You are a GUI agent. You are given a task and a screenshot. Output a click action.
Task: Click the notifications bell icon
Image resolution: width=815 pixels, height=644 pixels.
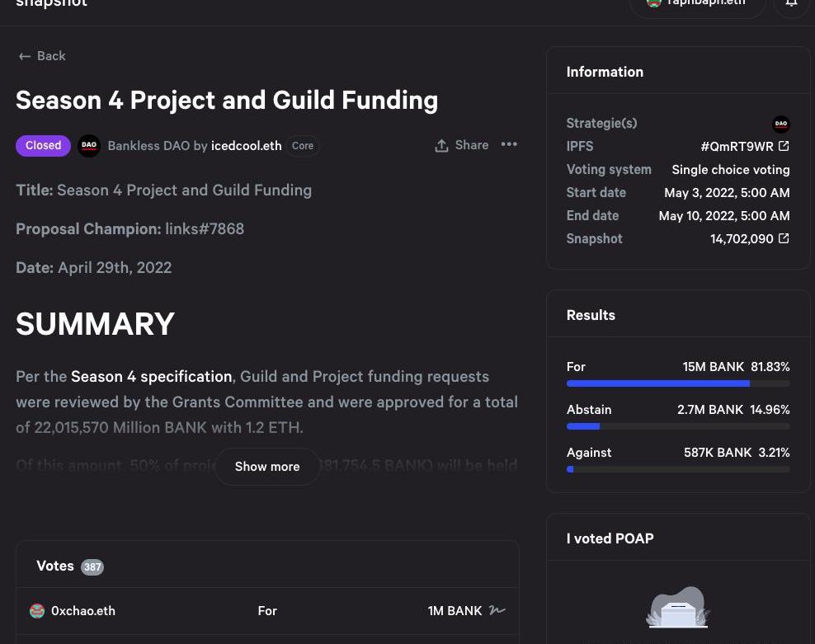click(791, 3)
